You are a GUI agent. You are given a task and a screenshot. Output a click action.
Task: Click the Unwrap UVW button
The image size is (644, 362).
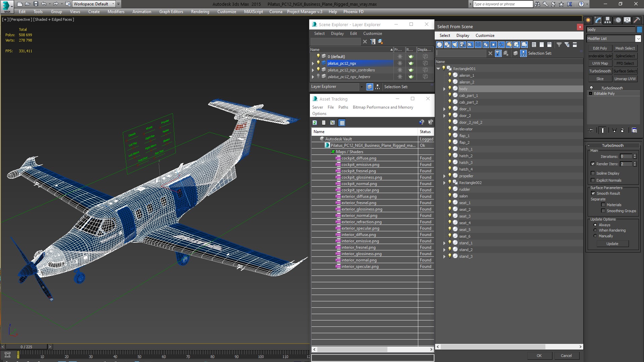[x=625, y=79]
